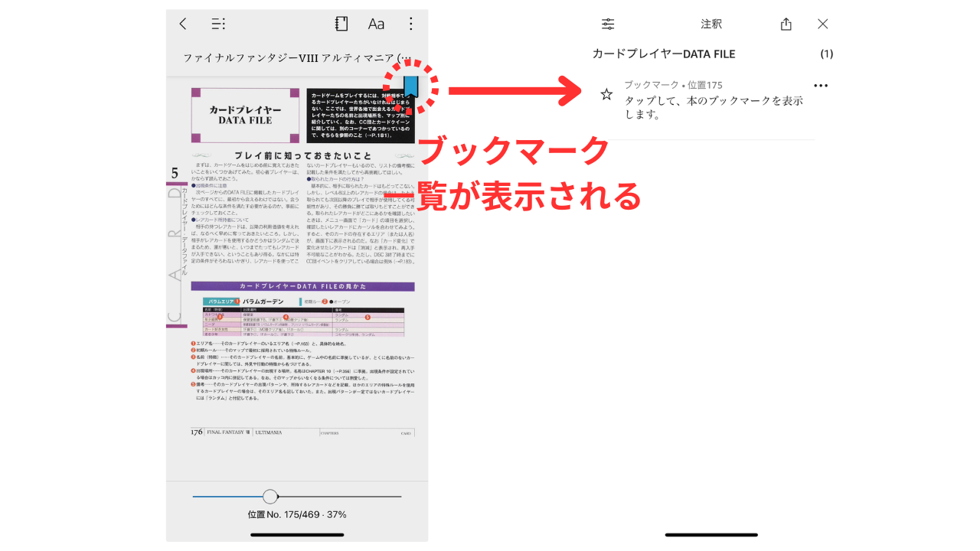The width and height of the screenshot is (980, 551).
Task: Open the notebook annotations icon
Action: [341, 24]
